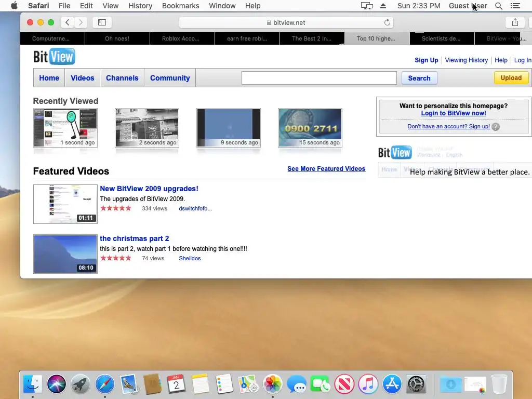This screenshot has width=532, height=399.
Task: Open the Notification Center list icon
Action: (515, 6)
